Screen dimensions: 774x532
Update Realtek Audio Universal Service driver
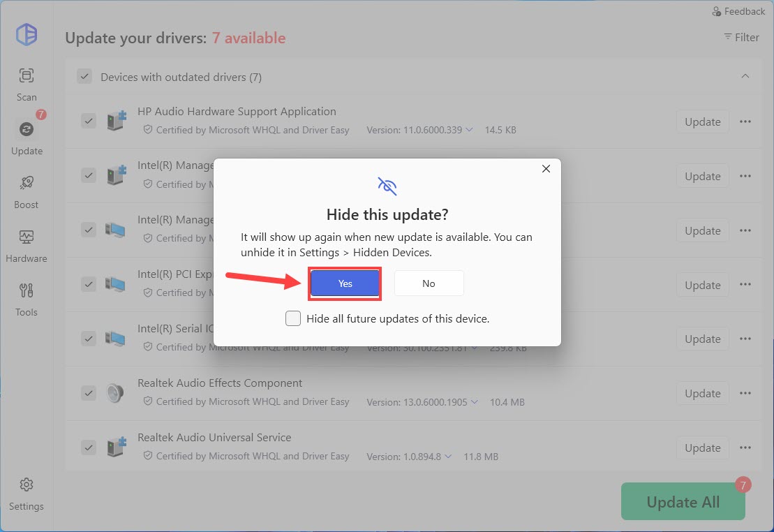coord(702,448)
